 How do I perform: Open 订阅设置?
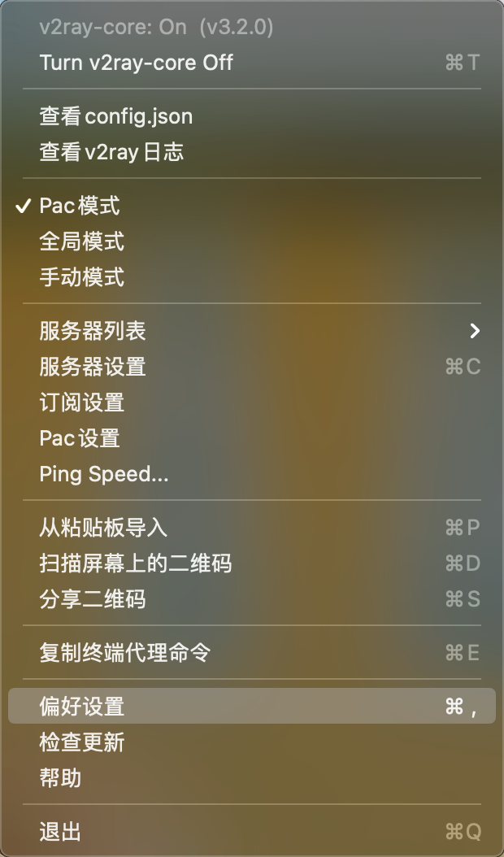point(79,403)
